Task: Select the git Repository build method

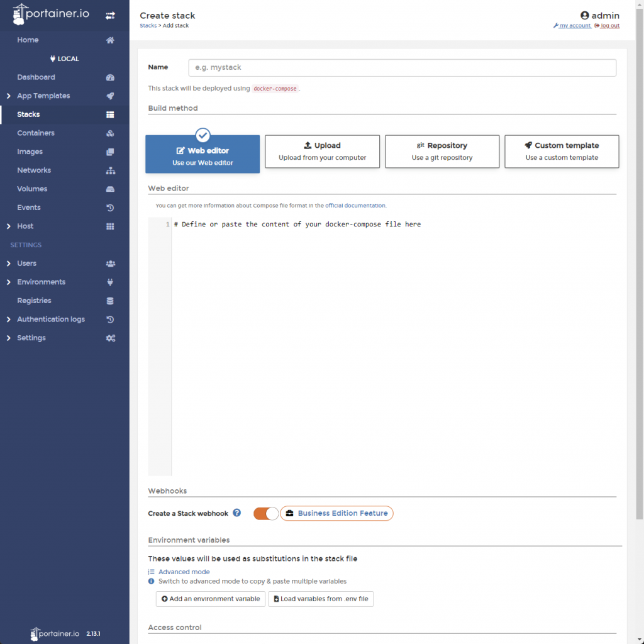Action: [x=442, y=152]
